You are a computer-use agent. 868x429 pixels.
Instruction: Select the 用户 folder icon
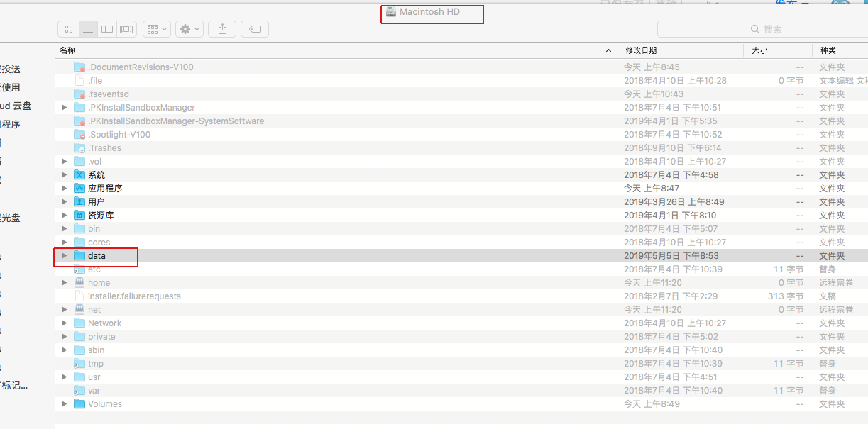(79, 202)
